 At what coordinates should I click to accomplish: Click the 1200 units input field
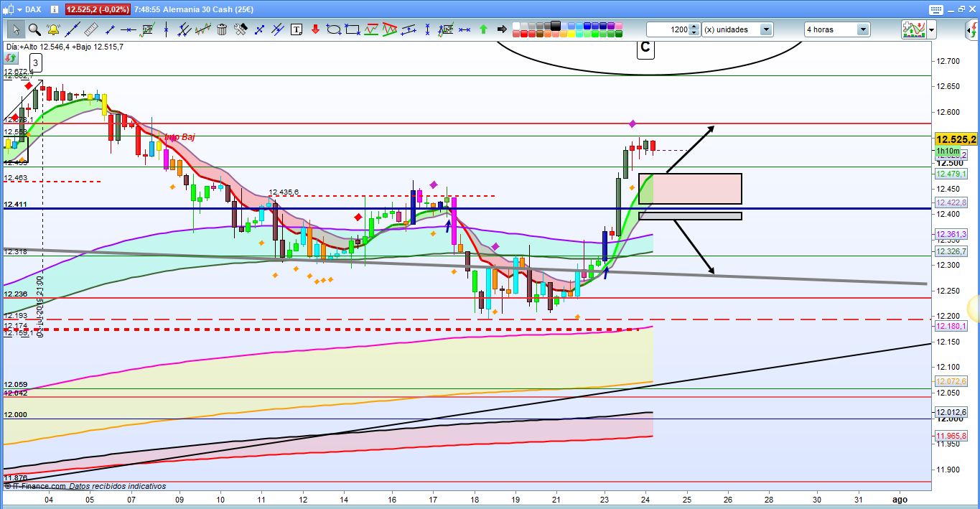[667, 29]
